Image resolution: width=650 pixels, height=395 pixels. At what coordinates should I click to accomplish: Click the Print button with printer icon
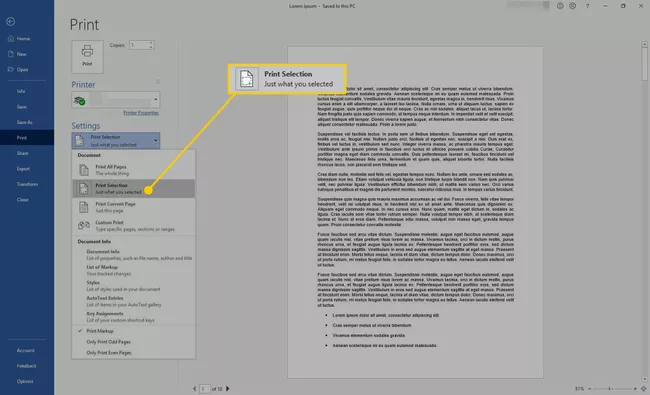click(x=87, y=57)
